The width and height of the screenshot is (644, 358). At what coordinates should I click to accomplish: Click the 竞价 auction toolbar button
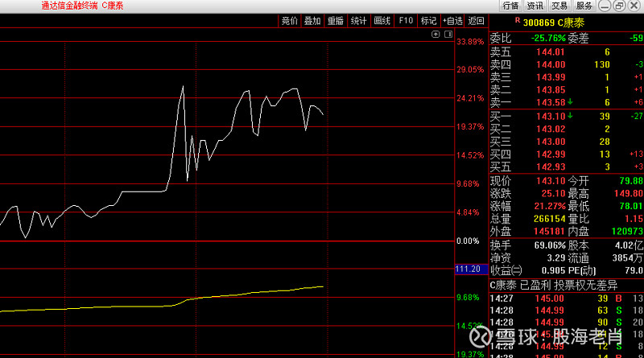pyautogui.click(x=289, y=21)
